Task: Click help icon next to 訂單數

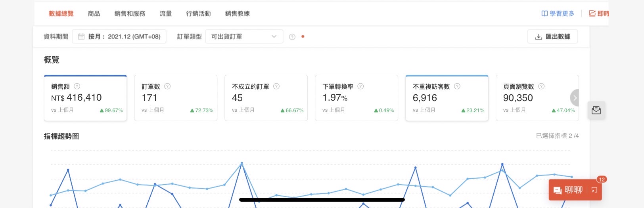Action: click(x=167, y=86)
